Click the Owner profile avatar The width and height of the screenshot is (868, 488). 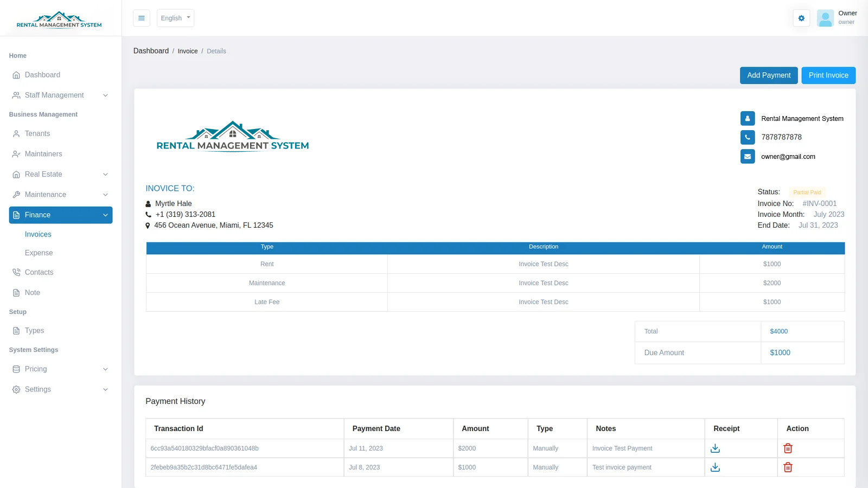pyautogui.click(x=825, y=18)
